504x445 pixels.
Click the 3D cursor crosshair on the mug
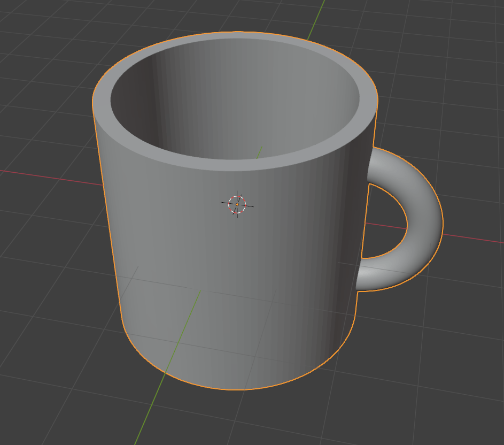click(237, 204)
